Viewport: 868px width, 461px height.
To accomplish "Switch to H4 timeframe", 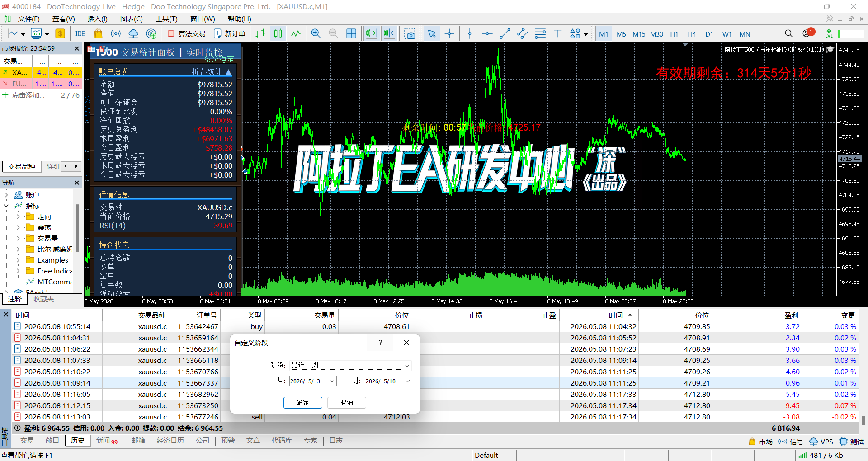I will 692,34.
